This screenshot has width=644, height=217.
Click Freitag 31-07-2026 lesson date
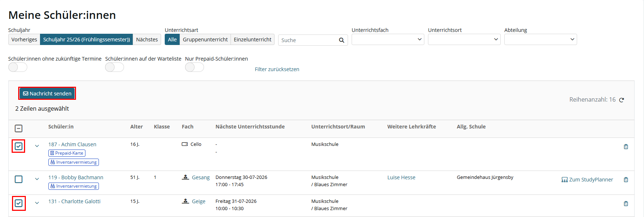[x=236, y=201]
